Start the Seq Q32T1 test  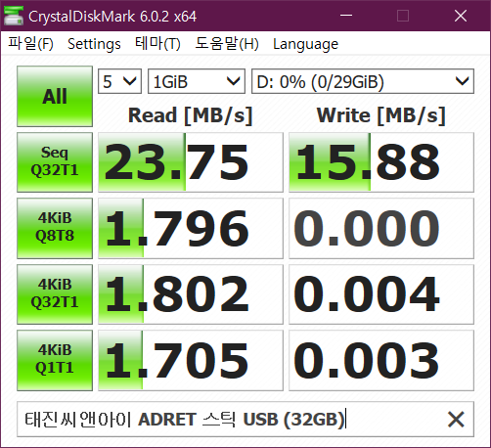point(55,162)
